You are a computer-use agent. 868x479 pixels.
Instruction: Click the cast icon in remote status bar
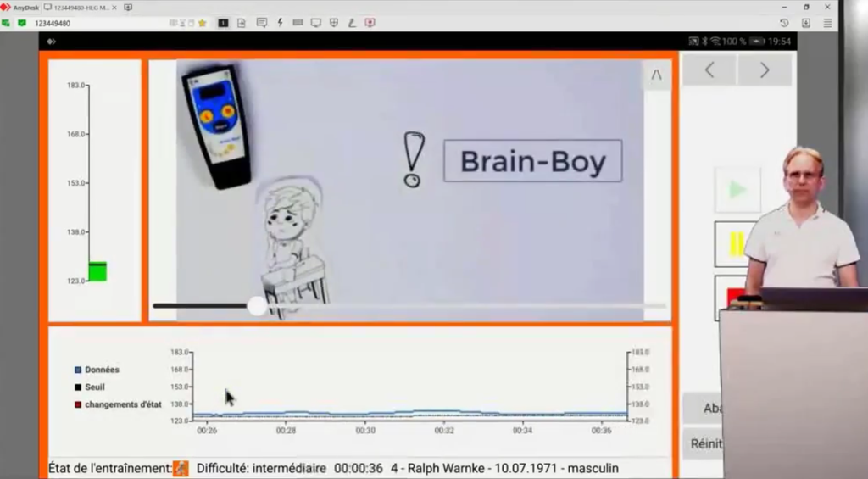693,41
